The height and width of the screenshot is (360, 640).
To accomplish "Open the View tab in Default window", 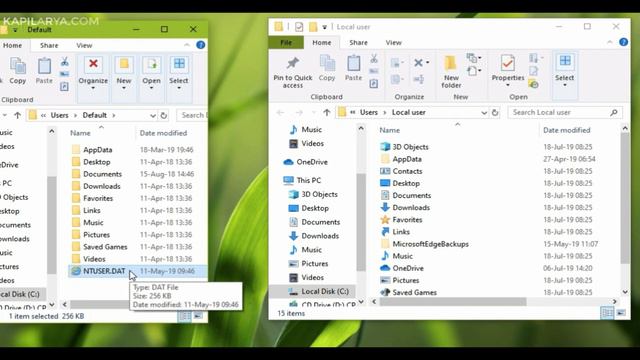I will (84, 45).
